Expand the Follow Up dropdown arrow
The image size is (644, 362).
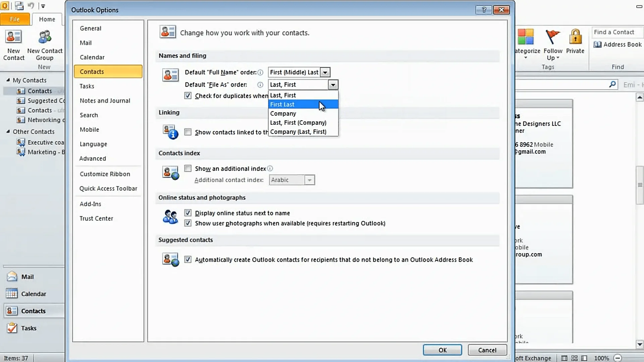click(558, 58)
